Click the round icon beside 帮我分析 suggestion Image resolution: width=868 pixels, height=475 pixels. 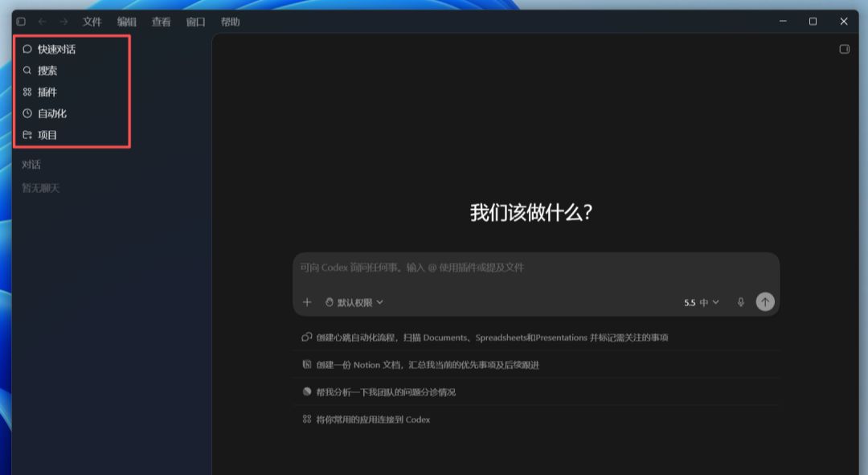pyautogui.click(x=307, y=391)
